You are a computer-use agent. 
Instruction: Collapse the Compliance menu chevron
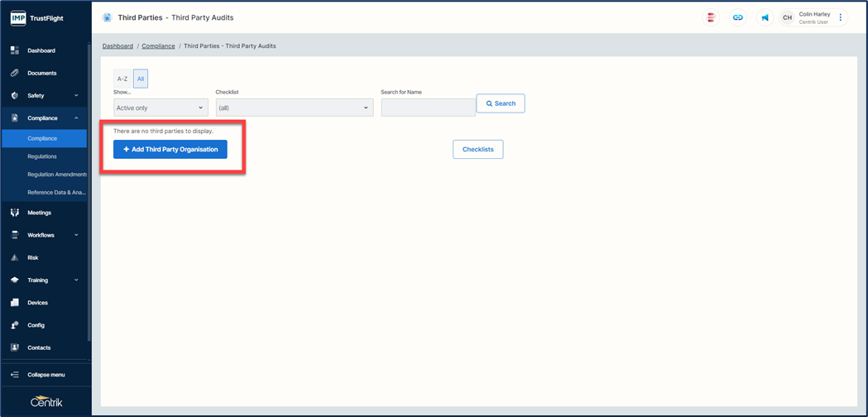pyautogui.click(x=76, y=118)
